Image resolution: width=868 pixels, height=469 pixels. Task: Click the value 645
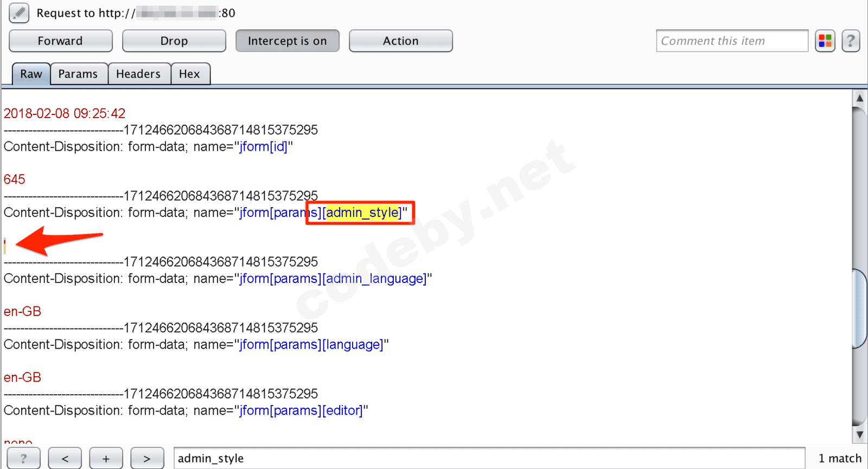[15, 179]
